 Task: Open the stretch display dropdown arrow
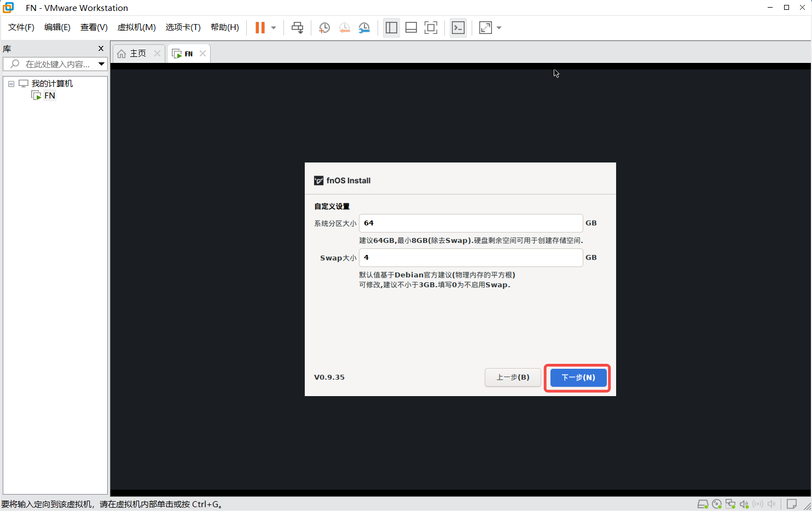[x=499, y=27]
